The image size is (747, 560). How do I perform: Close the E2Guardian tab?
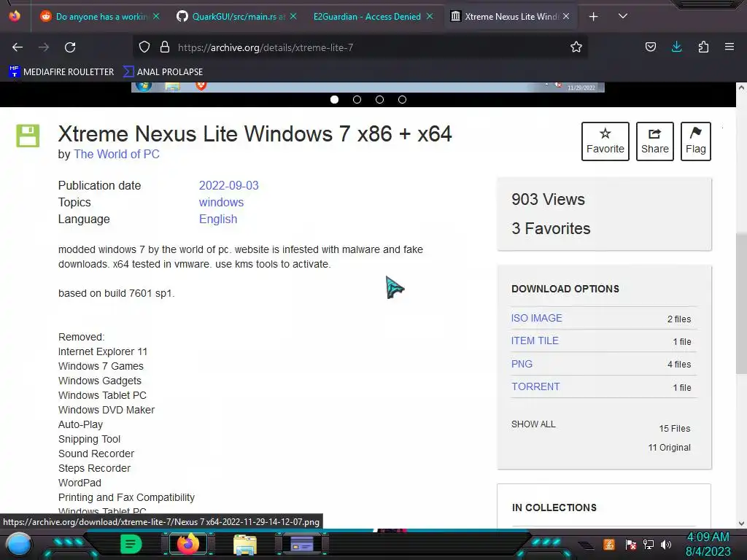point(430,16)
